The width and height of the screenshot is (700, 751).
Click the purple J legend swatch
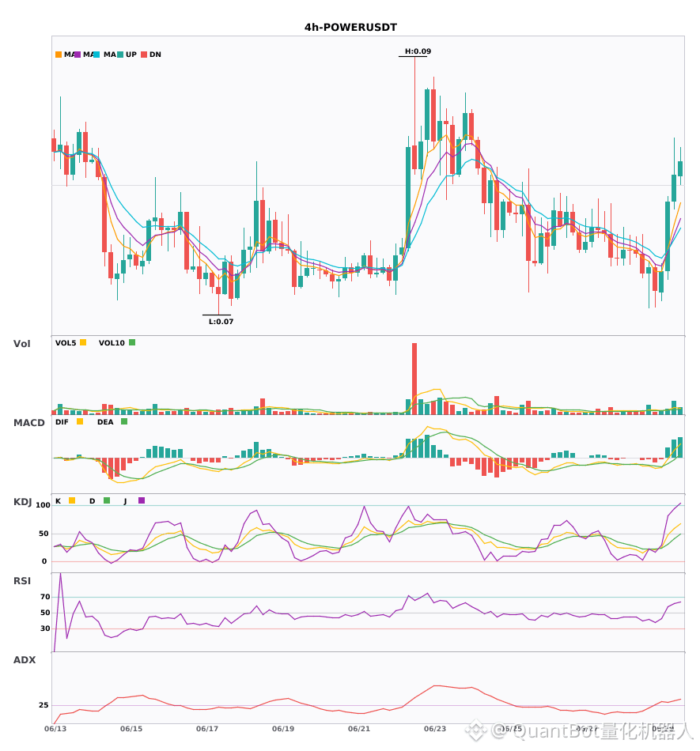tap(142, 500)
